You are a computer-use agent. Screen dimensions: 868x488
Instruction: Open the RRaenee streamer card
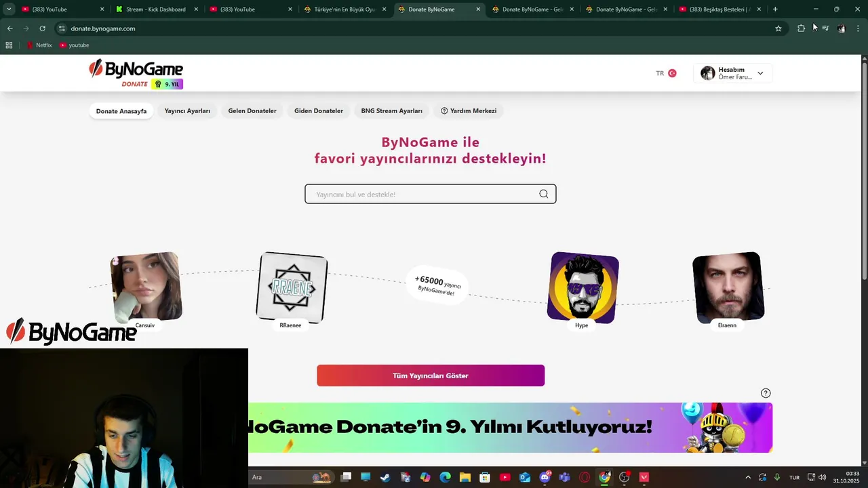pos(292,291)
